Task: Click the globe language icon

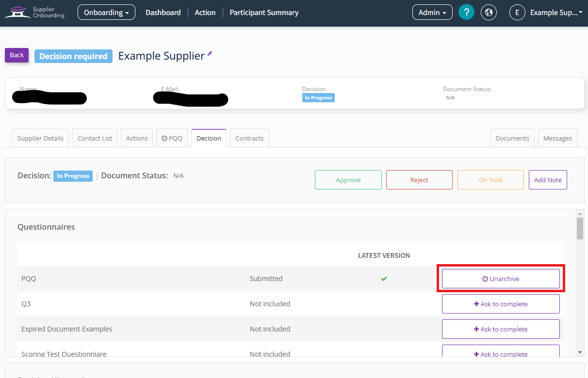Action: pos(489,12)
